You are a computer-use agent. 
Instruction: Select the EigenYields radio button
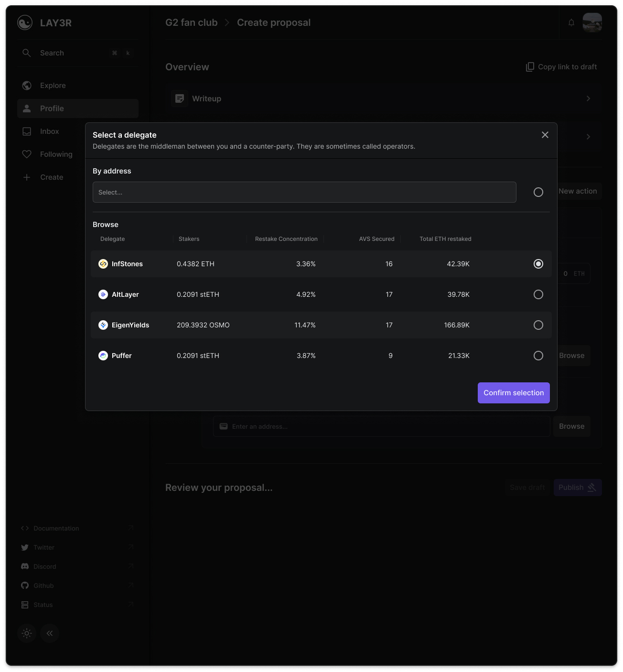538,325
